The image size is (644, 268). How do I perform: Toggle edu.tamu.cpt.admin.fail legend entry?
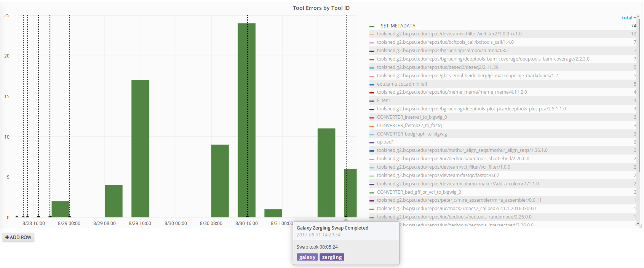402,84
